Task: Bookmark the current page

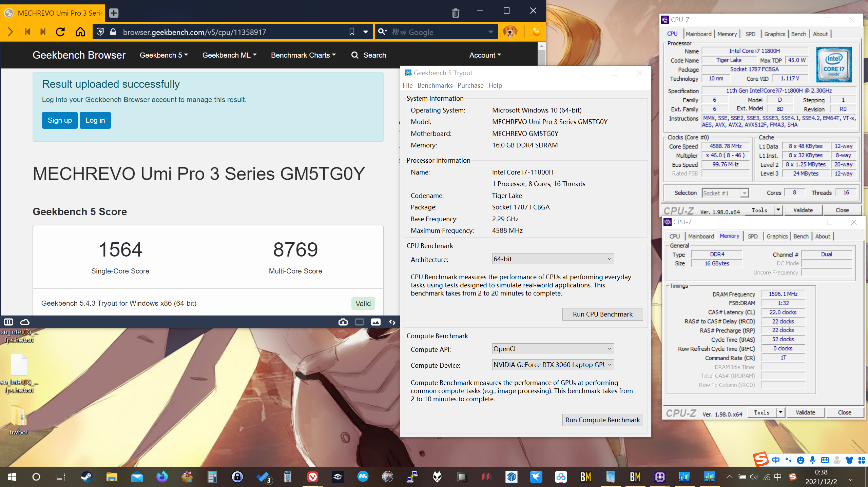Action: coord(352,32)
